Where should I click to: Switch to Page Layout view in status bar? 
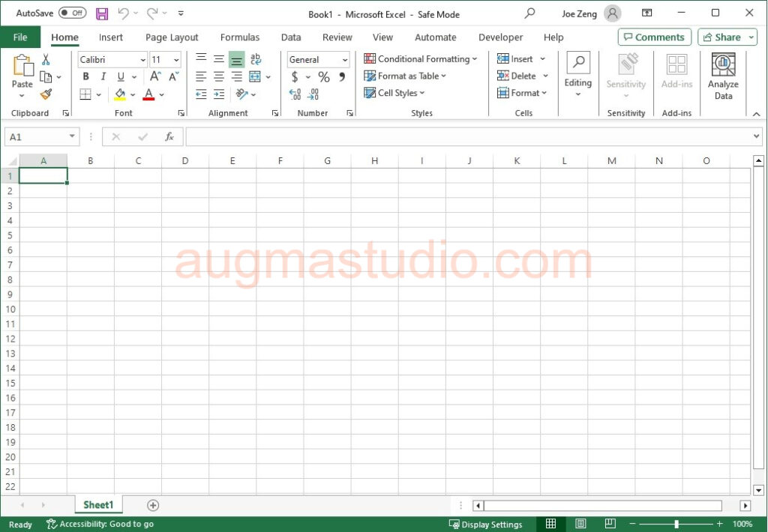(580, 524)
